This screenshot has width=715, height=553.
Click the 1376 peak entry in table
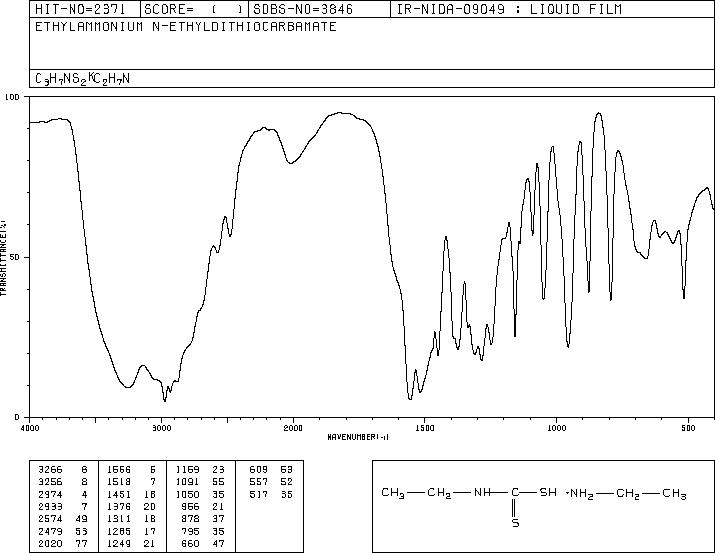click(119, 506)
